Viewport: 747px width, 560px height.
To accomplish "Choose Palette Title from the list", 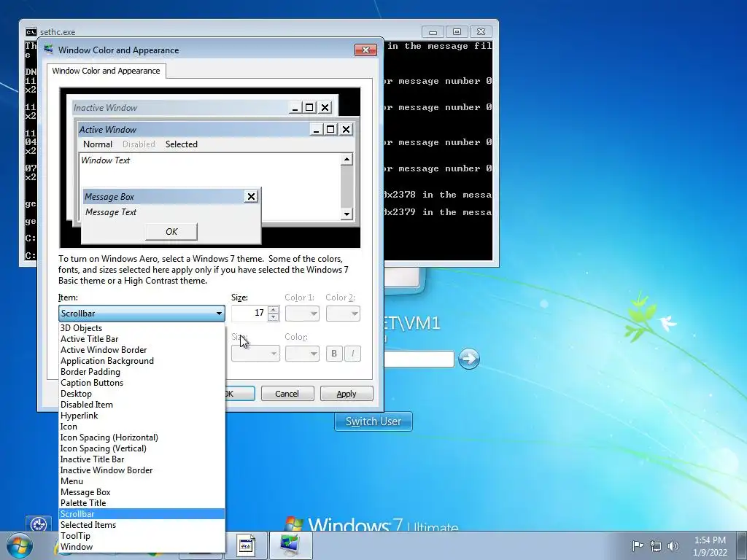I will [x=142, y=503].
